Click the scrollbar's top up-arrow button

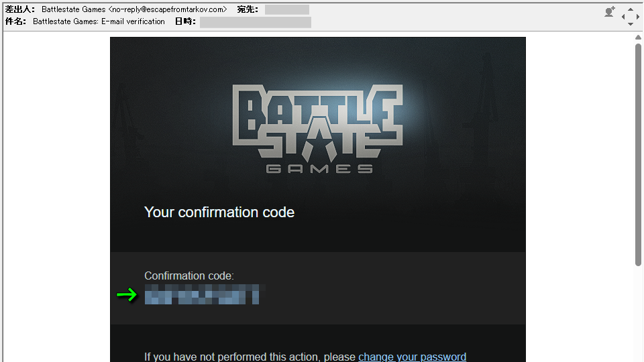638,38
